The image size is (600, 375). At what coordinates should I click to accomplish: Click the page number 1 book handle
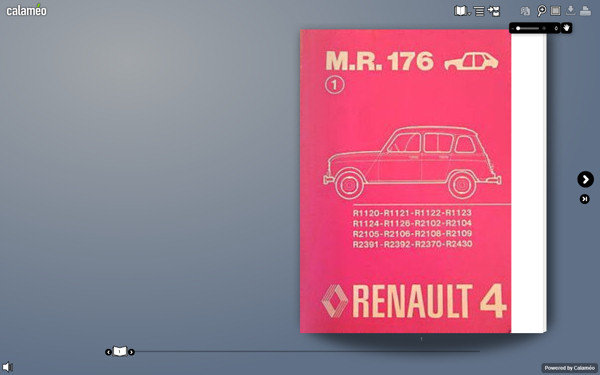point(120,351)
